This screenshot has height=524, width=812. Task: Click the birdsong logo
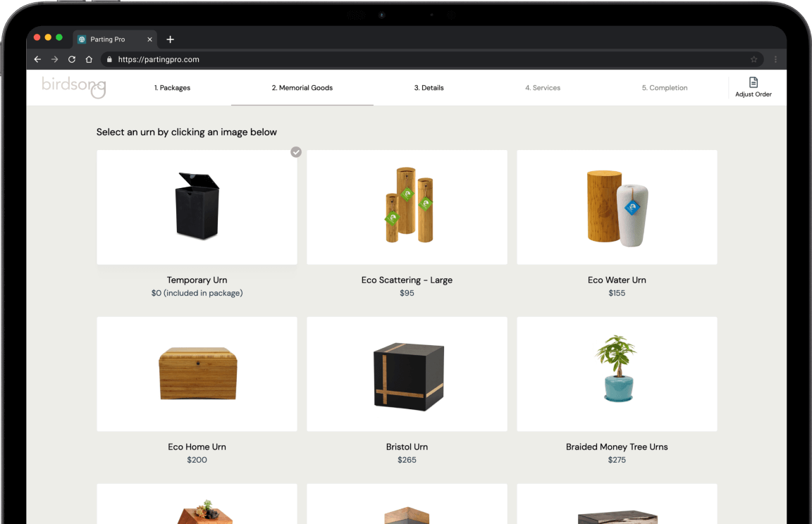coord(74,87)
